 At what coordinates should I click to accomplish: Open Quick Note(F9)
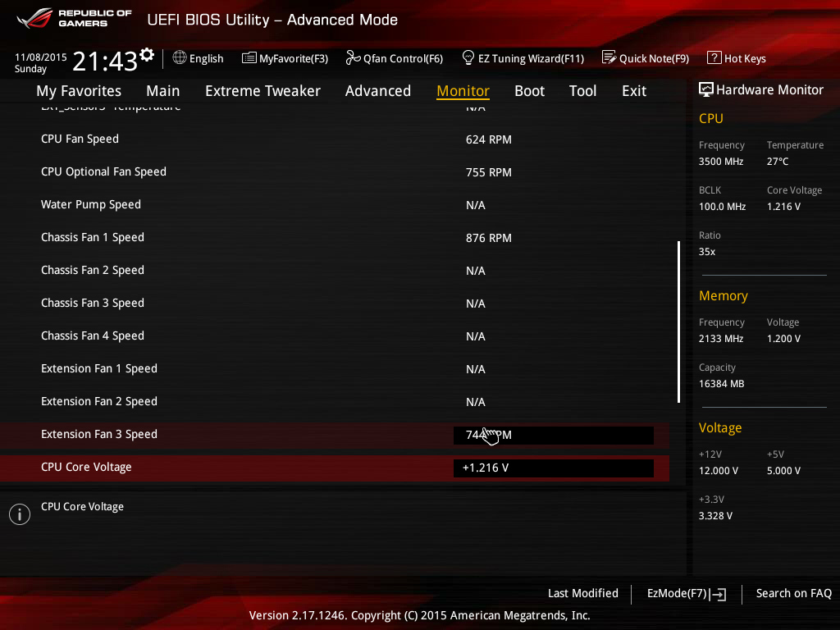pyautogui.click(x=646, y=58)
